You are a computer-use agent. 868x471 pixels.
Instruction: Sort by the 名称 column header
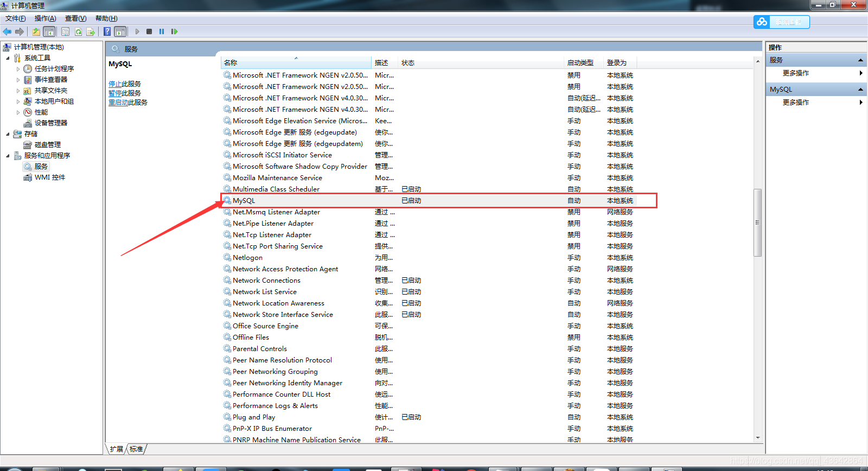[x=296, y=63]
